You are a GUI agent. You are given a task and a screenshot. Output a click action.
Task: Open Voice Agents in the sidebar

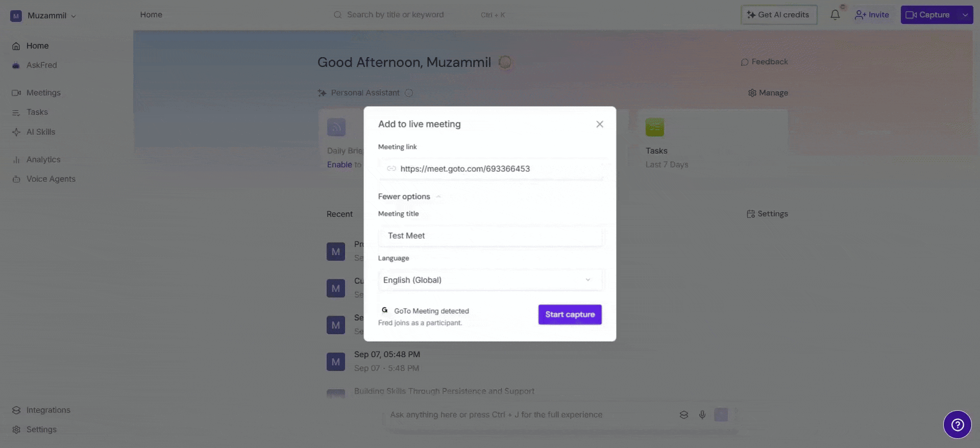point(43,179)
